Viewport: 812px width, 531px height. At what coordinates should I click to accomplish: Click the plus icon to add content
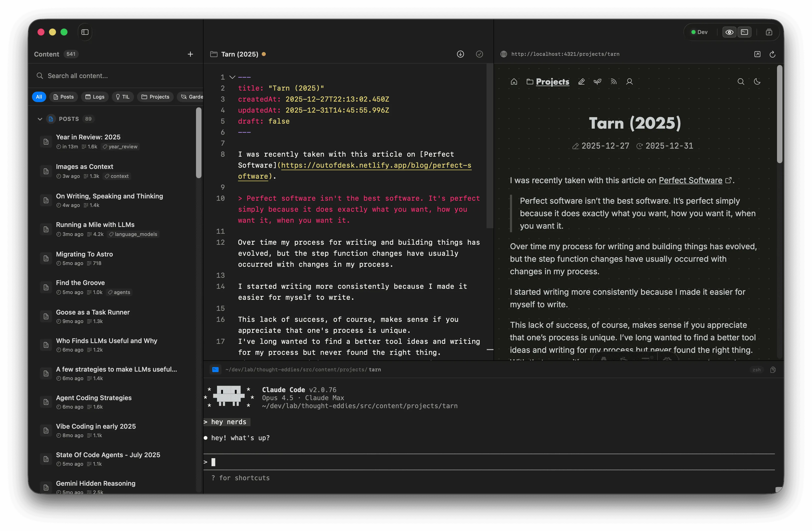point(190,54)
